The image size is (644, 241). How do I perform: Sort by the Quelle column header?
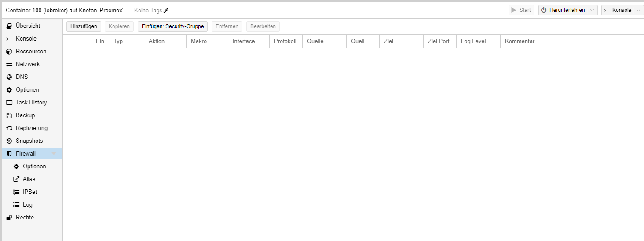click(x=324, y=41)
